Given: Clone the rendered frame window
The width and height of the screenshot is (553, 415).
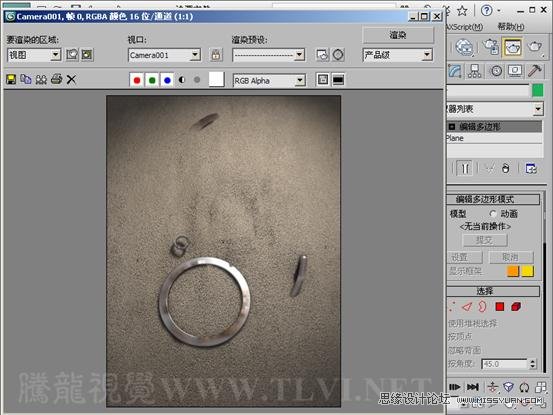Looking at the screenshot, I should pos(41,80).
